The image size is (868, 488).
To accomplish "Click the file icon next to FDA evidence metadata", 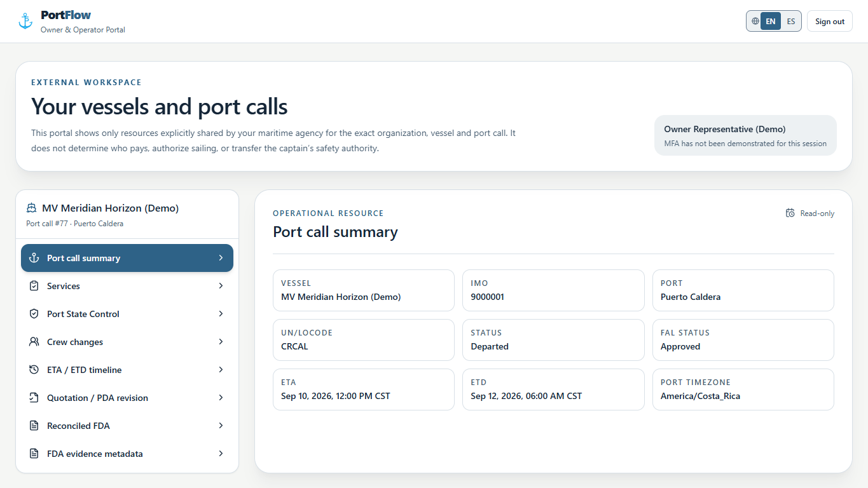I will coord(34,454).
